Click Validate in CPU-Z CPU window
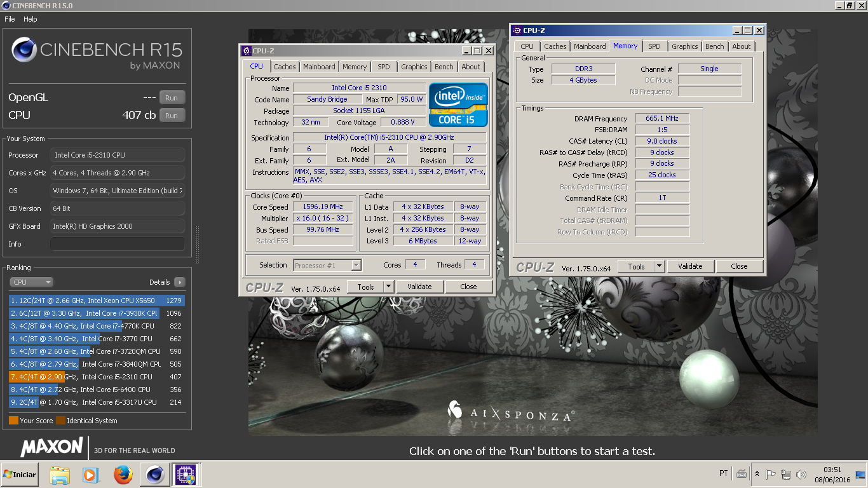The height and width of the screenshot is (488, 868). 419,287
